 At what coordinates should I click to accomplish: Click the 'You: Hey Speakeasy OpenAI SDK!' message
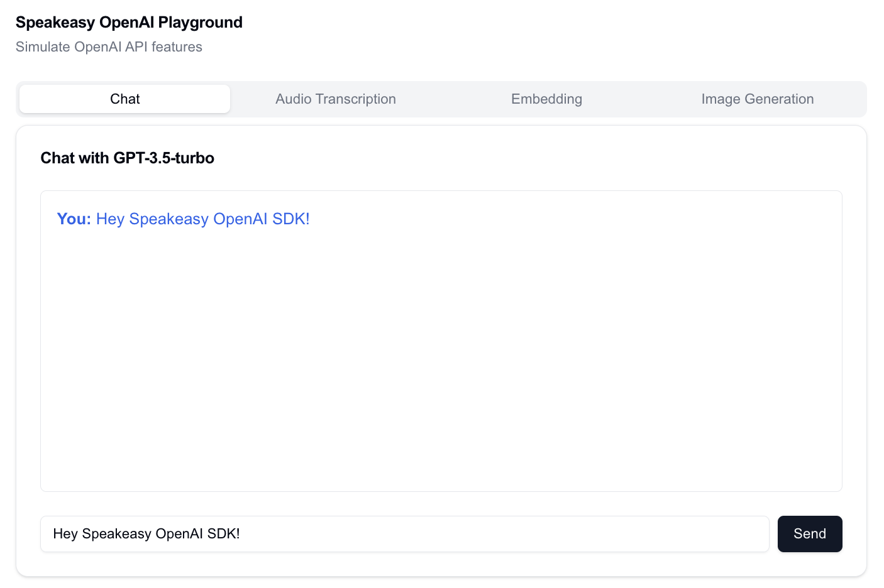coord(183,219)
